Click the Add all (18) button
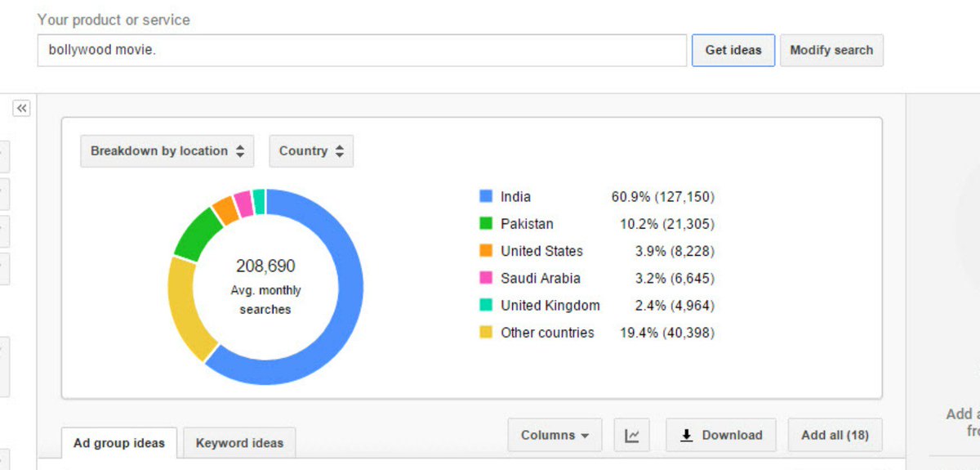 point(835,436)
